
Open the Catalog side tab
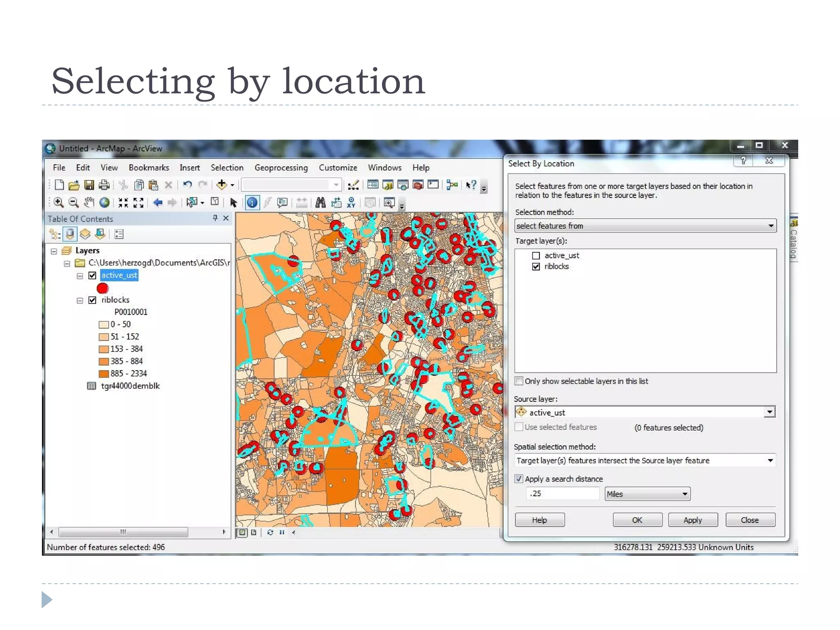coord(794,240)
